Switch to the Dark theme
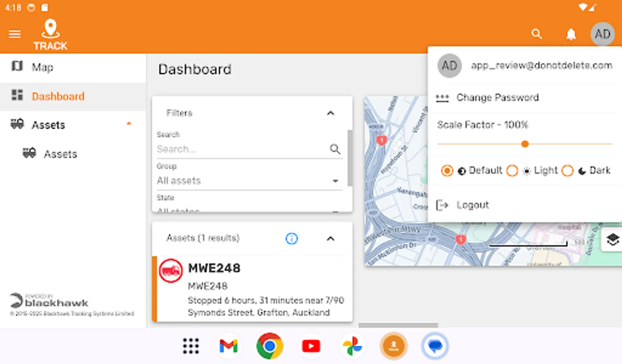 (567, 171)
